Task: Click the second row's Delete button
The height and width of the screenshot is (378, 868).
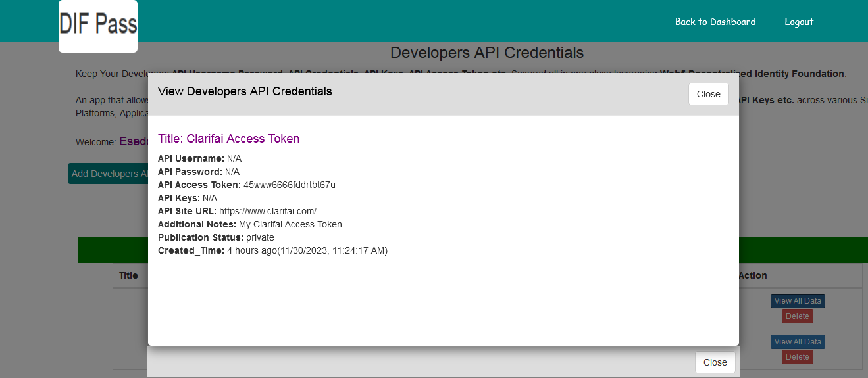Action: click(x=798, y=357)
